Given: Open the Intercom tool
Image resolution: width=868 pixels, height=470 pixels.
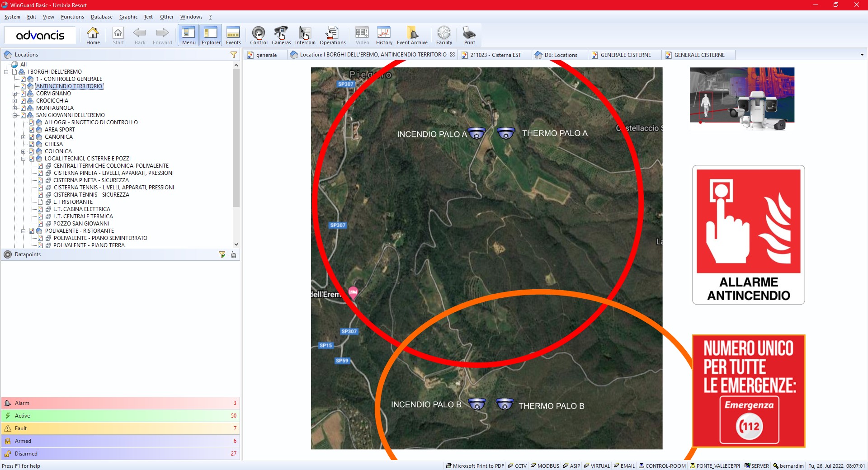Looking at the screenshot, I should tap(305, 36).
